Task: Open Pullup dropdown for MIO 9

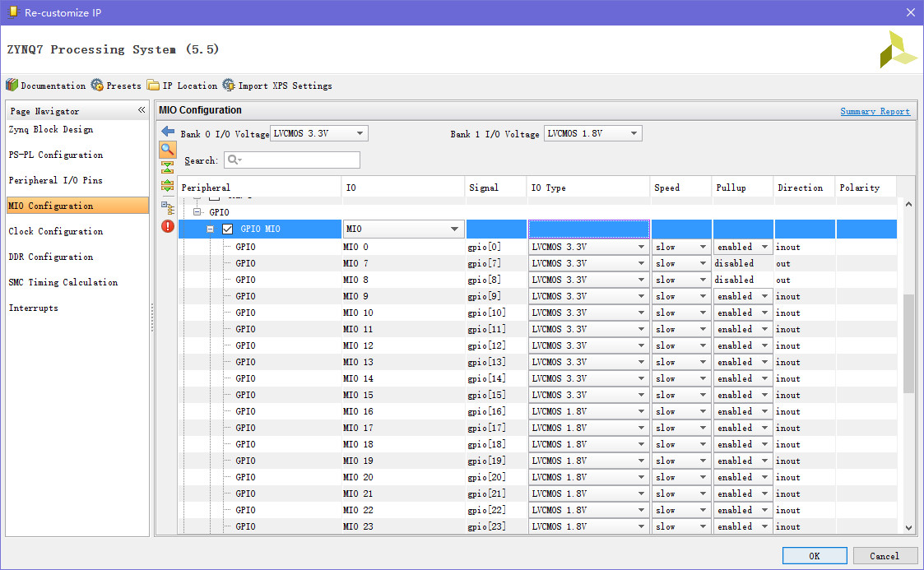Action: pos(742,297)
